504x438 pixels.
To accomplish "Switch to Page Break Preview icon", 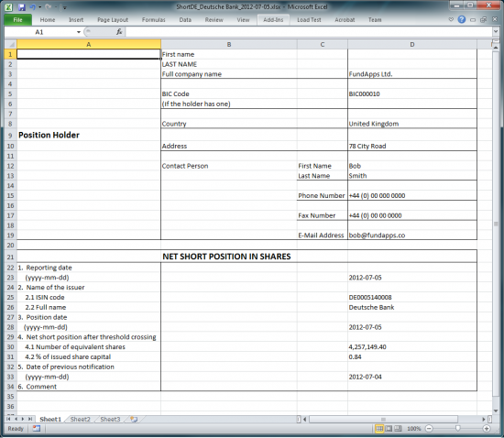I will 398,428.
